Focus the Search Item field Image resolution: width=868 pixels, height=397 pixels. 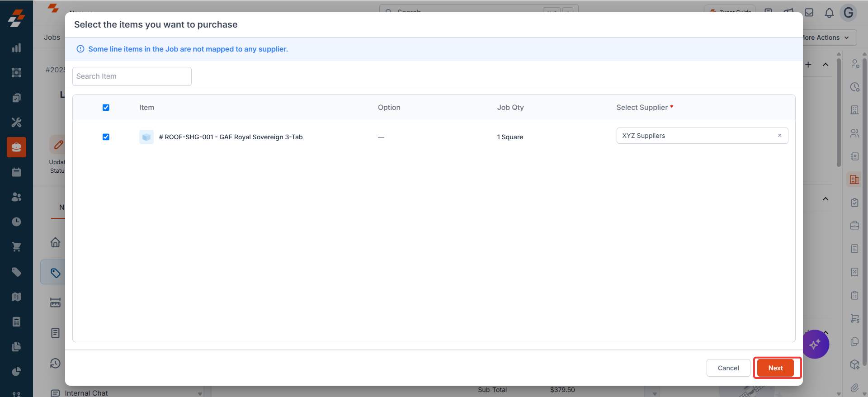tap(132, 76)
